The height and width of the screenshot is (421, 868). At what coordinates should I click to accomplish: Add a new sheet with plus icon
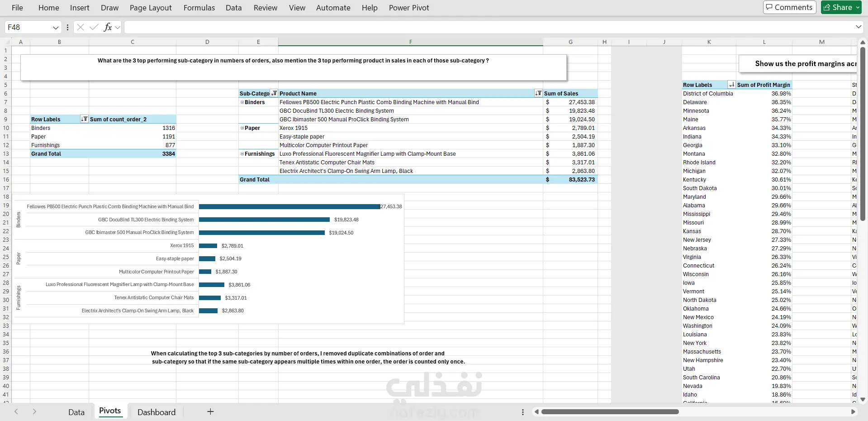(210, 411)
